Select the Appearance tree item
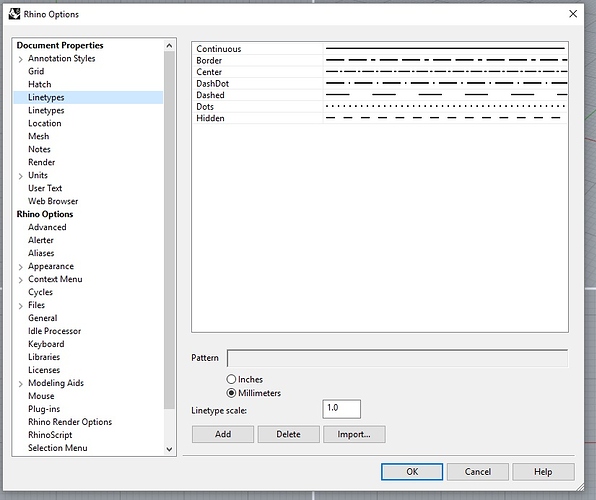596x500 pixels. [51, 266]
